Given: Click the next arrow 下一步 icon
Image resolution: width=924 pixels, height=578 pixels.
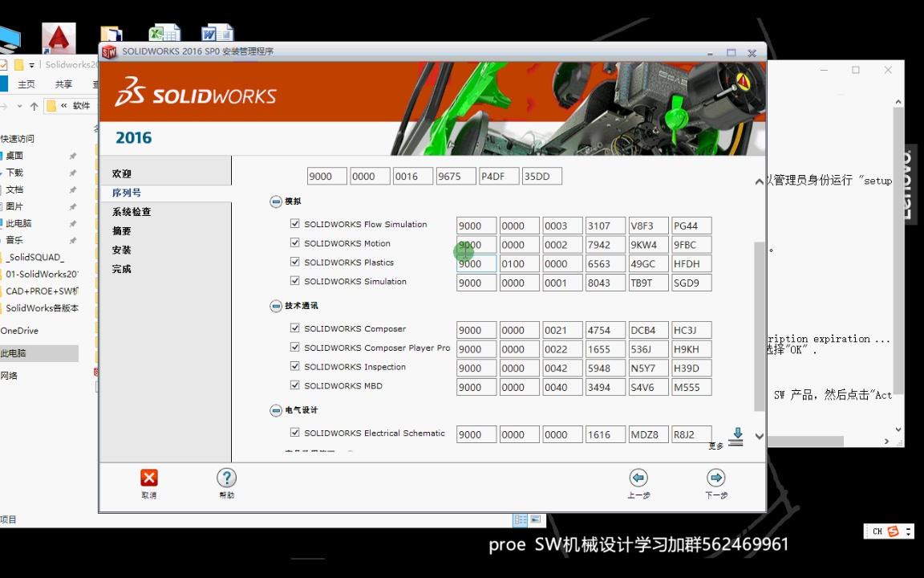Looking at the screenshot, I should click(x=715, y=478).
